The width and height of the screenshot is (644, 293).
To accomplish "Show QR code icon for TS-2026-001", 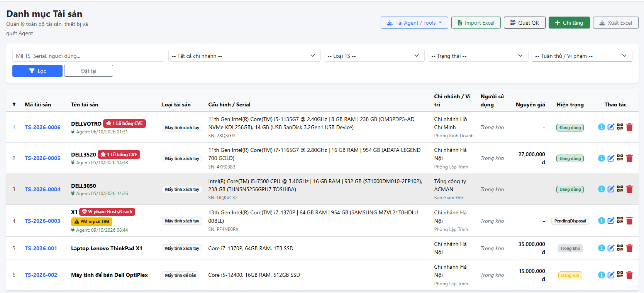I will point(620,248).
